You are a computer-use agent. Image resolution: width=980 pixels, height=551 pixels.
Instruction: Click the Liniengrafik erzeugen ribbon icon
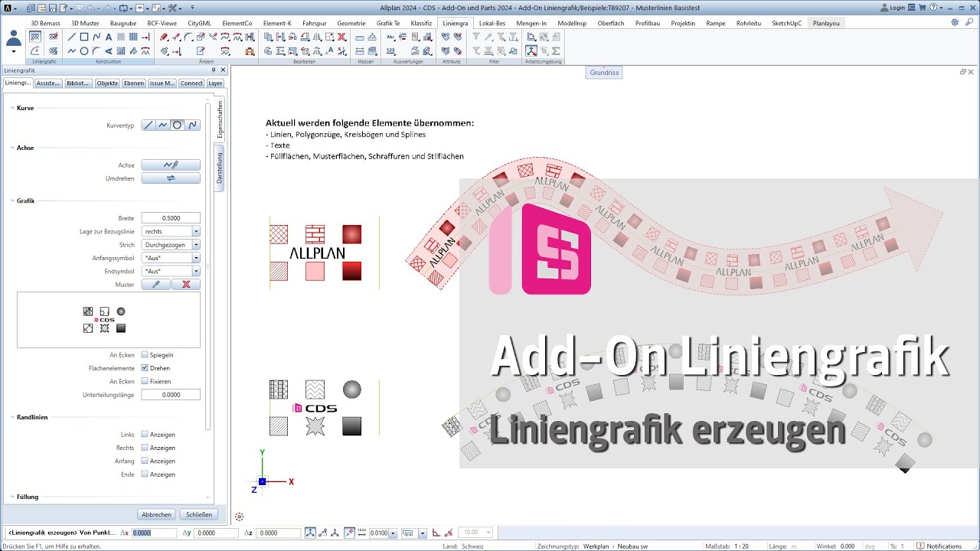pyautogui.click(x=35, y=37)
